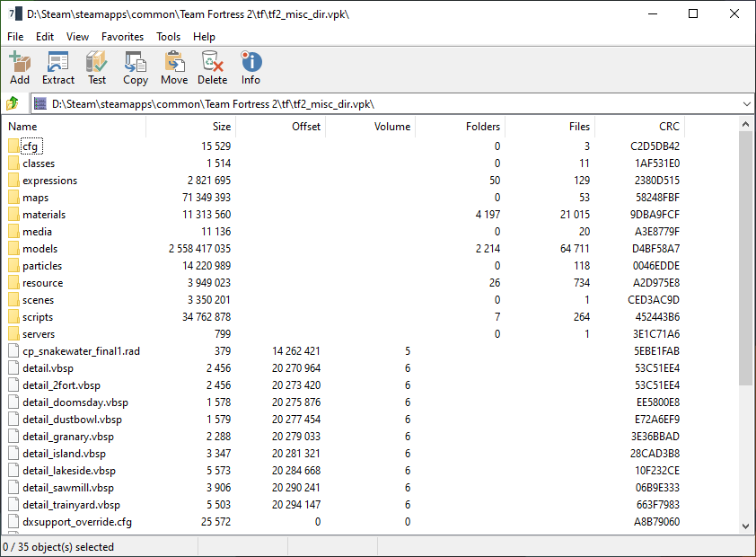
Task: Open the Favorites menu
Action: tap(122, 37)
